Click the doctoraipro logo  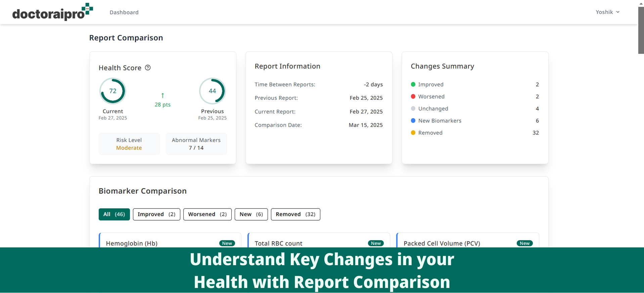pos(53,12)
